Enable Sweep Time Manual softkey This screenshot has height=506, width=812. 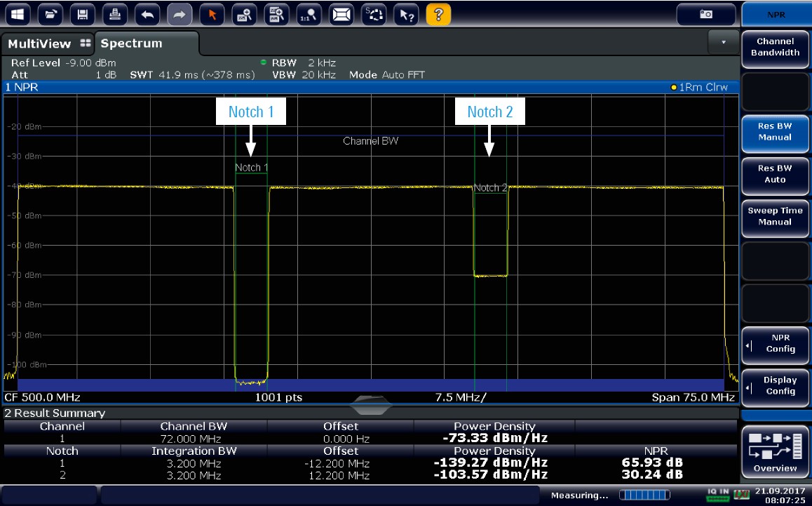point(774,216)
